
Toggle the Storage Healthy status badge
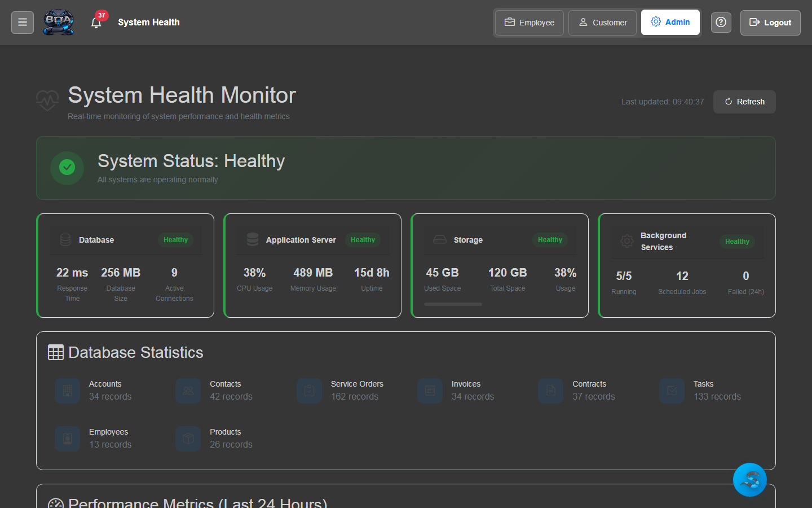click(x=550, y=239)
